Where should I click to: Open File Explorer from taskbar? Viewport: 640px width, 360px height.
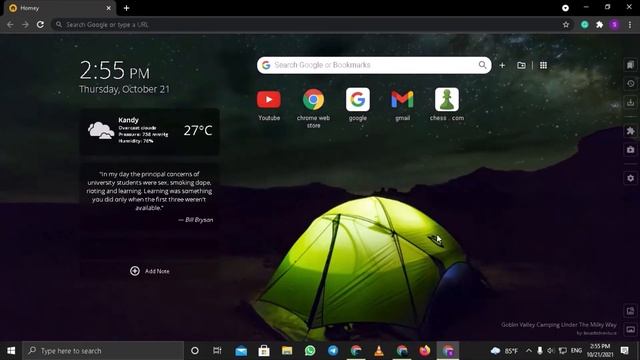pyautogui.click(x=287, y=351)
